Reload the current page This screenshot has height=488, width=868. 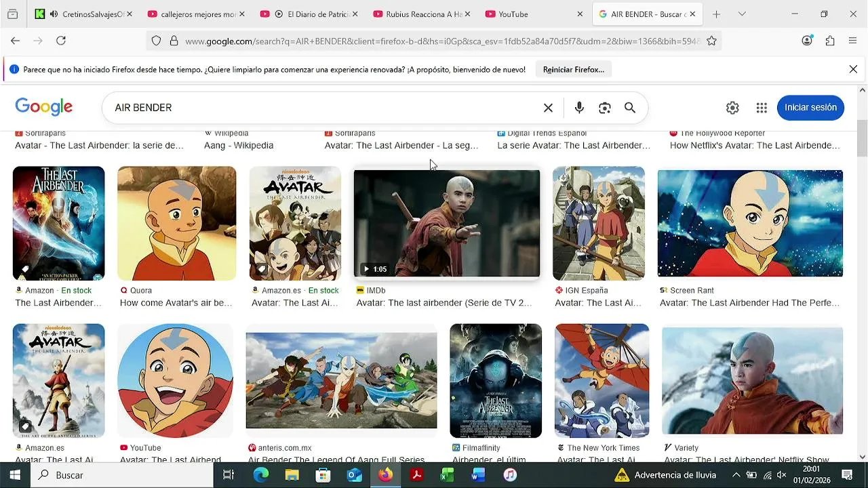tap(61, 41)
